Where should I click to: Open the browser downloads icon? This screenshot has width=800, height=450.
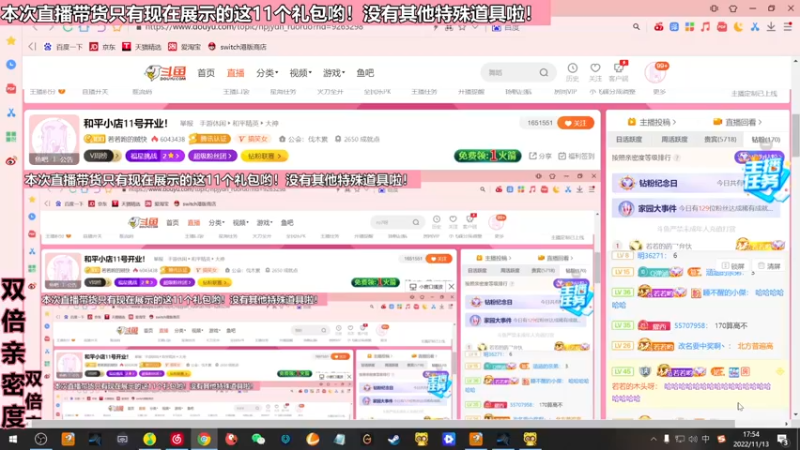tap(771, 27)
